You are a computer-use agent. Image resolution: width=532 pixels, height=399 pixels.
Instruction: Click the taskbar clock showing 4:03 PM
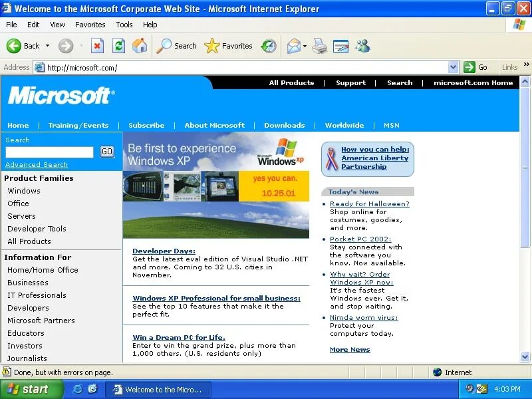[x=507, y=389]
